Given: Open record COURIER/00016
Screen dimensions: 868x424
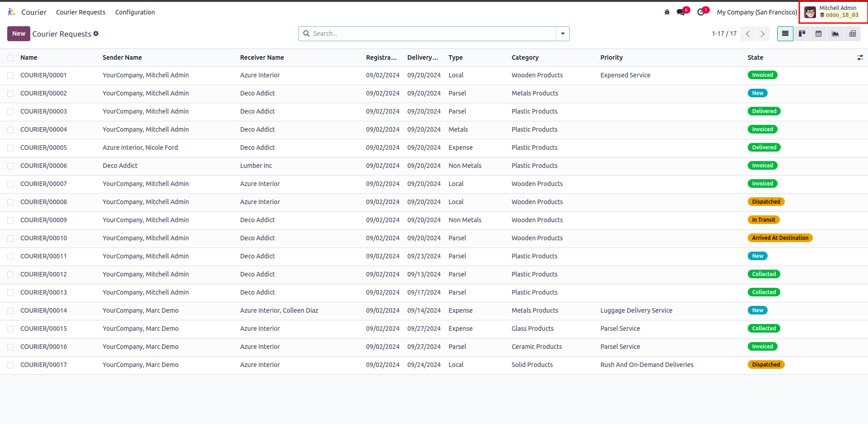Looking at the screenshot, I should (43, 347).
